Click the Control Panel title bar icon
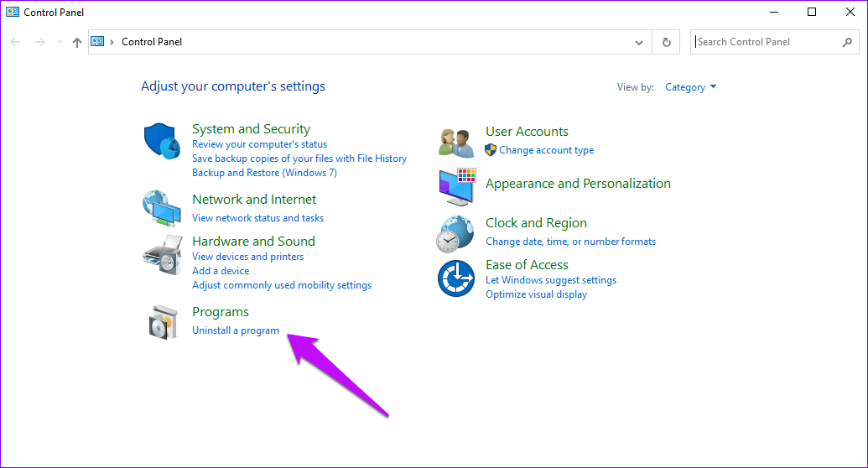The height and width of the screenshot is (468, 868). coord(13,12)
